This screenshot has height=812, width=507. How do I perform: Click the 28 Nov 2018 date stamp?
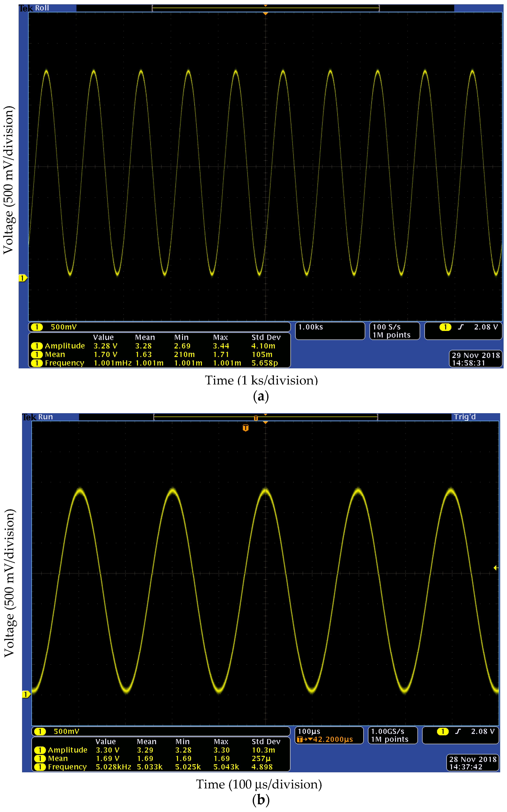[x=473, y=759]
